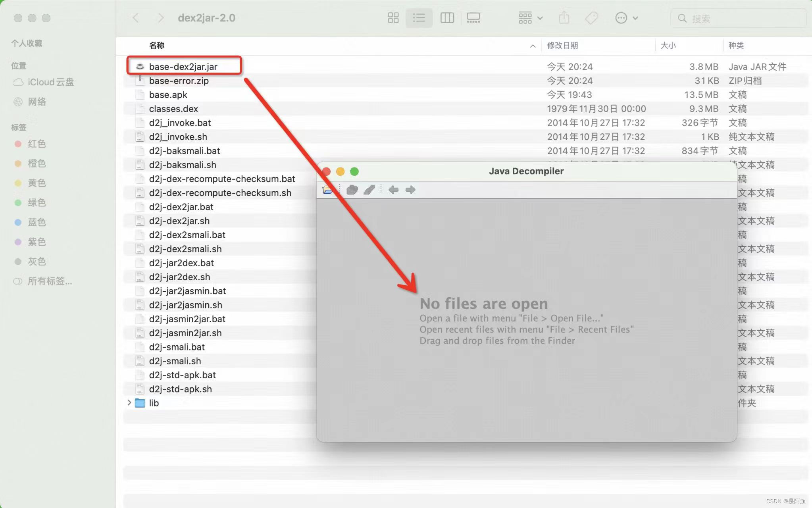Sort by 大小 column header

[668, 45]
